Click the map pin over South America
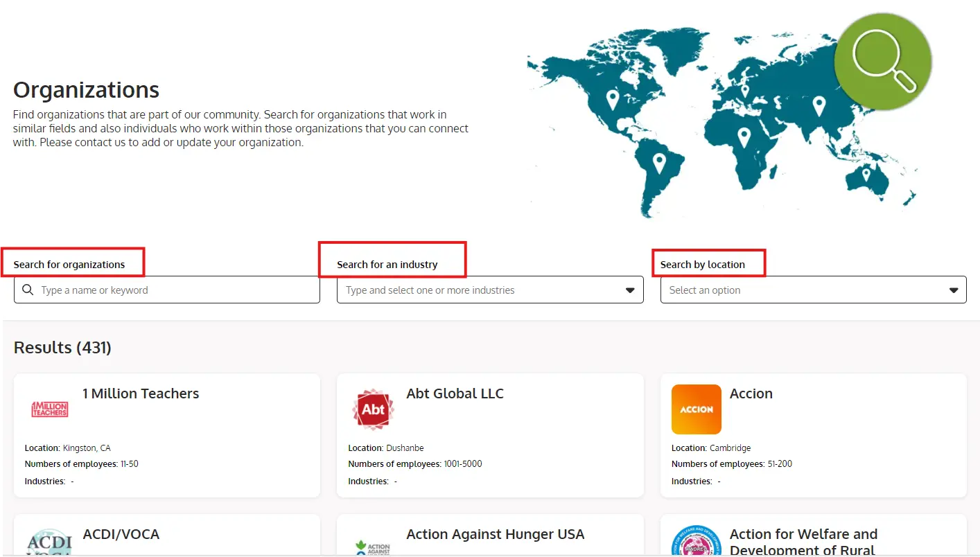The image size is (980, 557). click(x=659, y=163)
